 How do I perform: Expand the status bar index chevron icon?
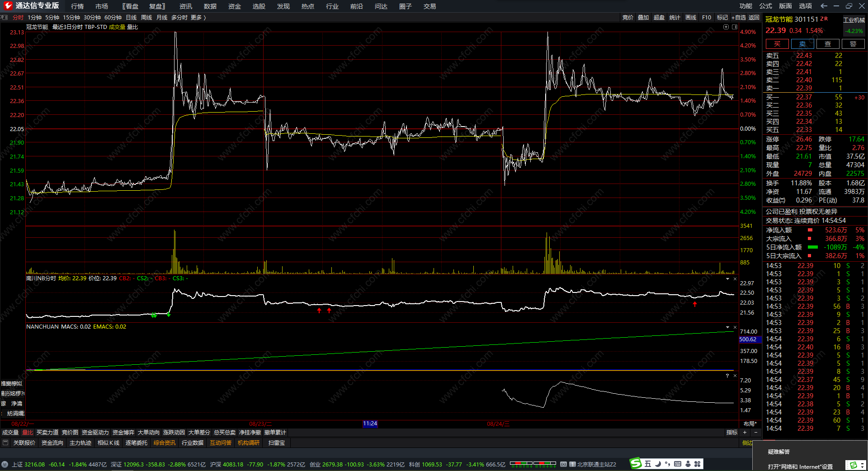pyautogui.click(x=5, y=464)
